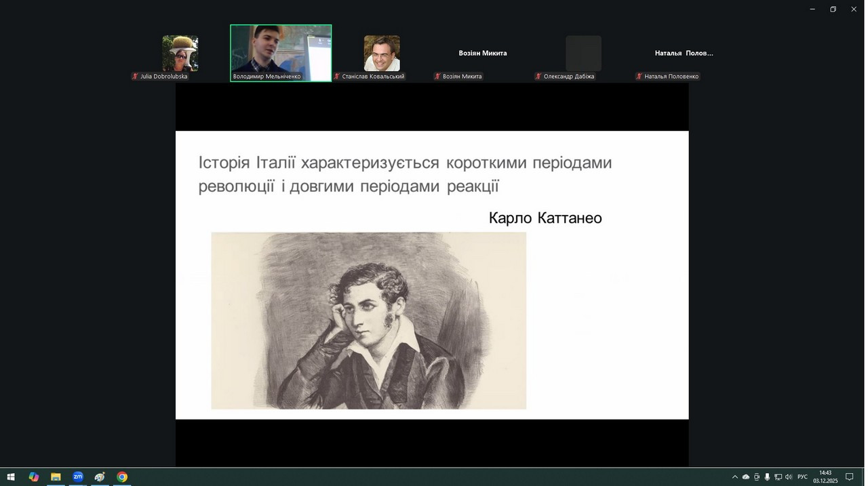This screenshot has height=486, width=868.
Task: Select Наталья Половенко participant tile
Action: click(684, 54)
